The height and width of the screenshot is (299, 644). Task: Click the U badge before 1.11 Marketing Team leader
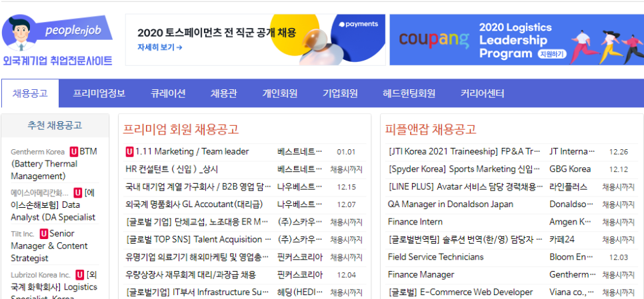pyautogui.click(x=129, y=152)
